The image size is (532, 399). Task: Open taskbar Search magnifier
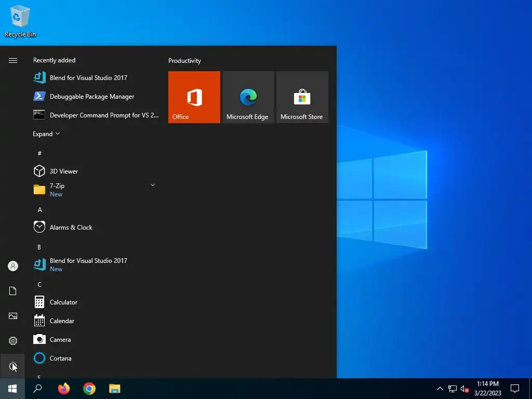(37, 389)
